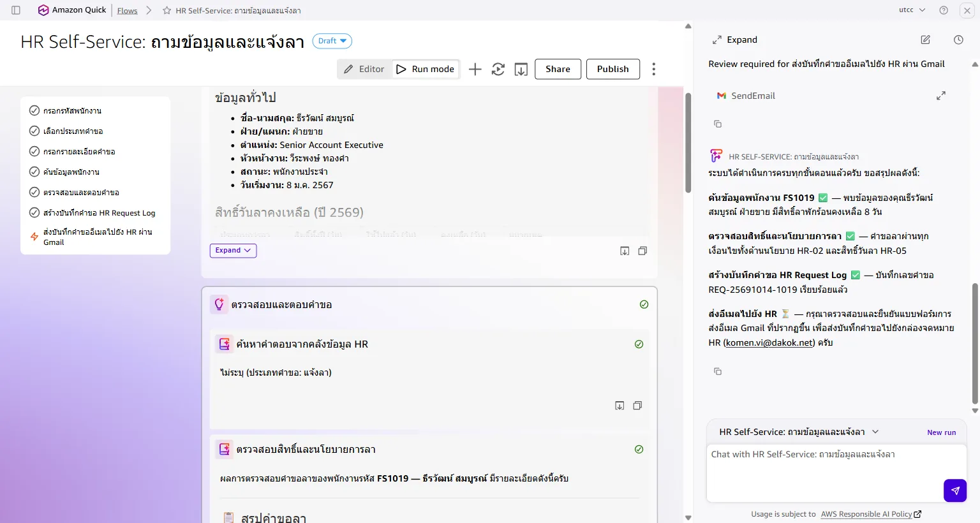This screenshot has height=523, width=980.
Task: Open run history clock icon
Action: coord(958,40)
